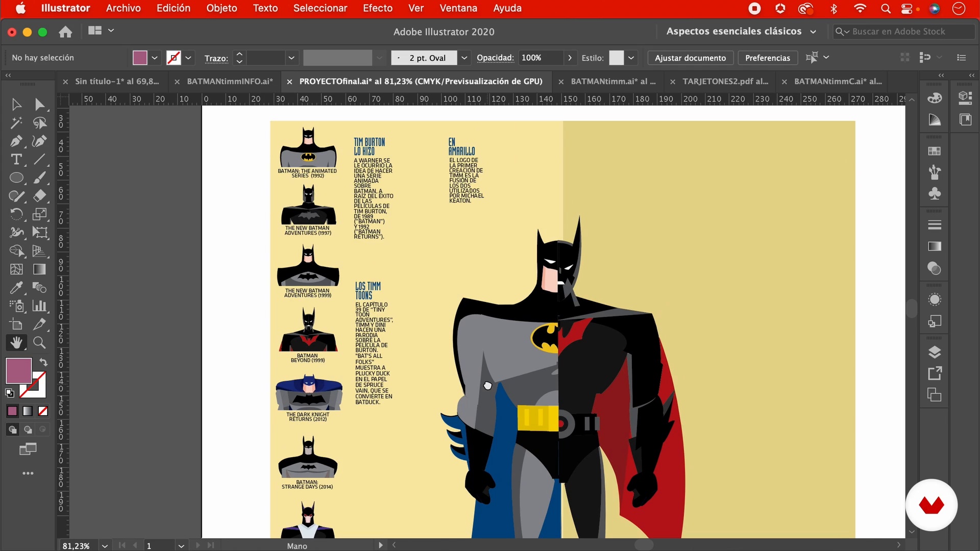Image resolution: width=980 pixels, height=551 pixels.
Task: Click the Preferencias button
Action: (767, 58)
